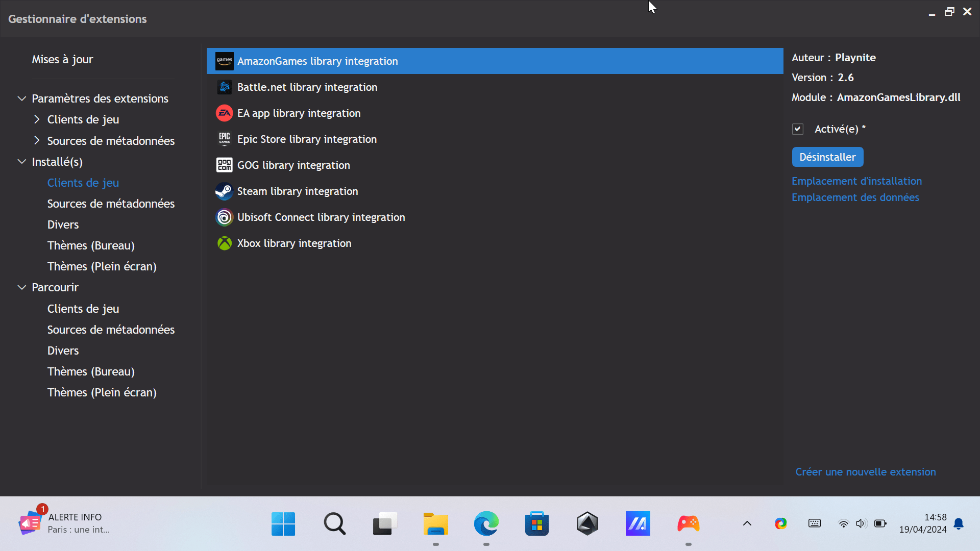Open taskbar search magnifier
The image size is (980, 551).
click(334, 523)
